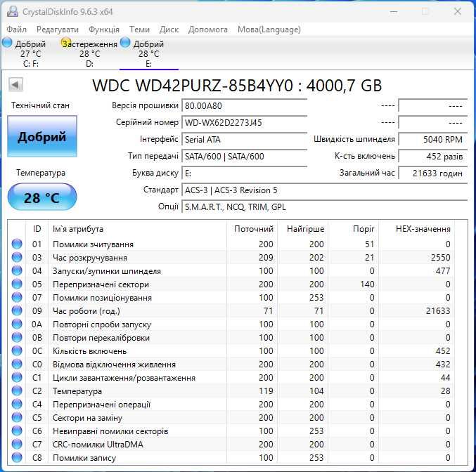The width and height of the screenshot is (476, 472).
Task: Click the blue status orb of E: disk
Action: [125, 43]
